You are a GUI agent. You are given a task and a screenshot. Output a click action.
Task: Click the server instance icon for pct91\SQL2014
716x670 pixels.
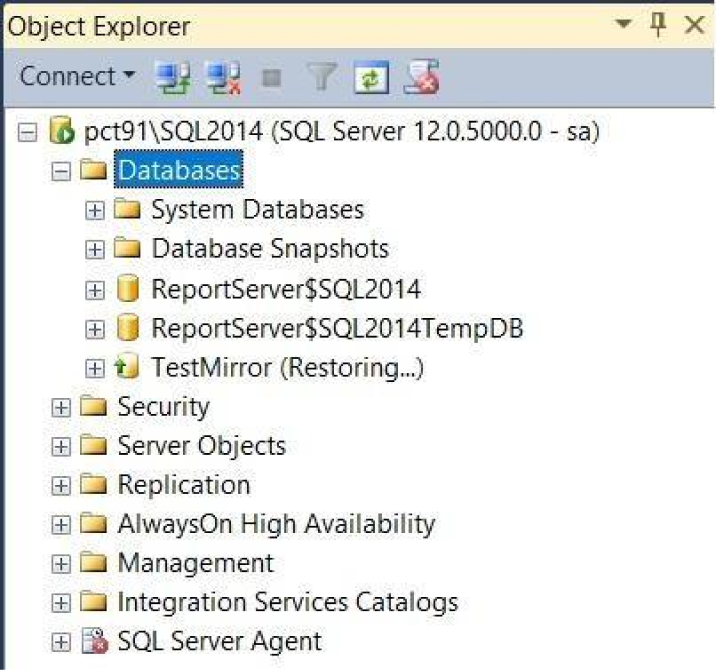[x=62, y=130]
